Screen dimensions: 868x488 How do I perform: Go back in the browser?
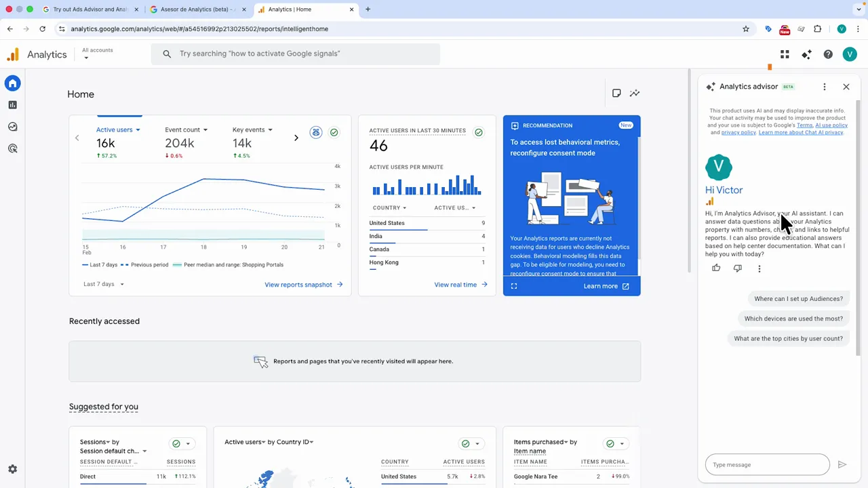coord(9,29)
